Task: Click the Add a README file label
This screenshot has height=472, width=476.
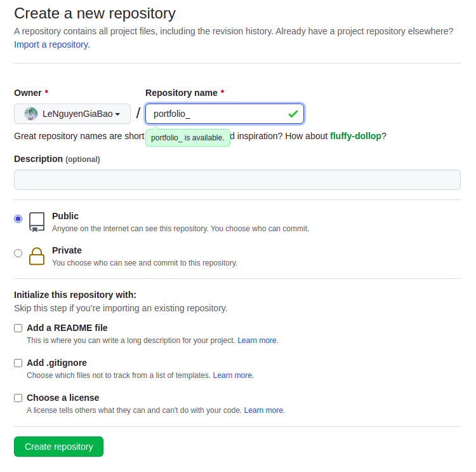Action: (x=67, y=328)
